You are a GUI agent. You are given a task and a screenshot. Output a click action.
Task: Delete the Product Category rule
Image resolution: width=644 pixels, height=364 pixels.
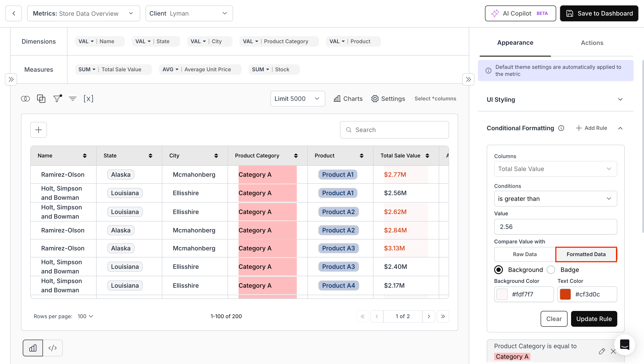coord(613,351)
